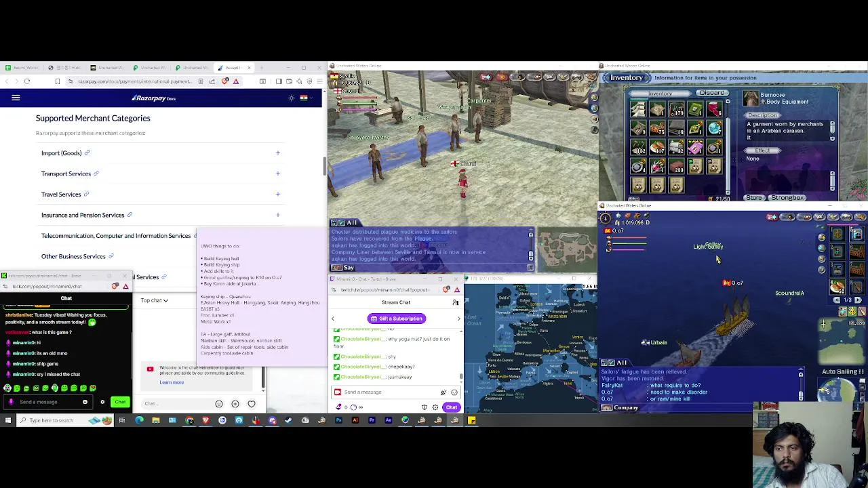Switch to the first Uncharted Waters browser tab

[x=108, y=68]
